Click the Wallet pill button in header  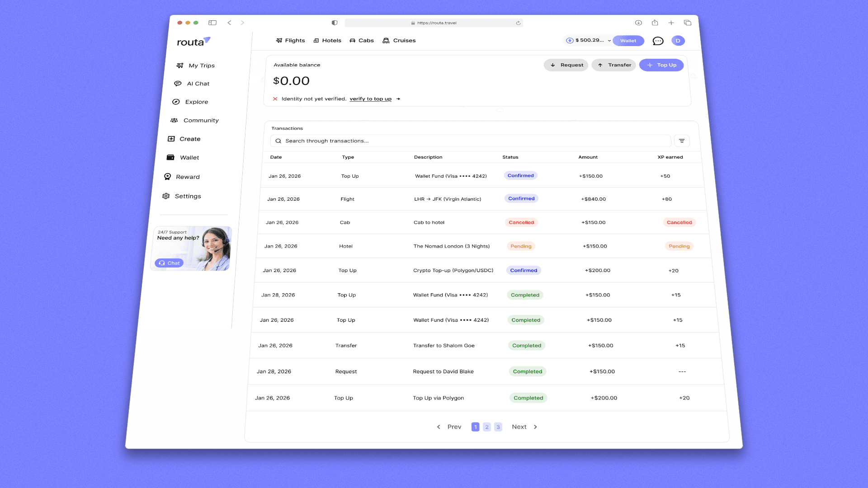pos(628,41)
